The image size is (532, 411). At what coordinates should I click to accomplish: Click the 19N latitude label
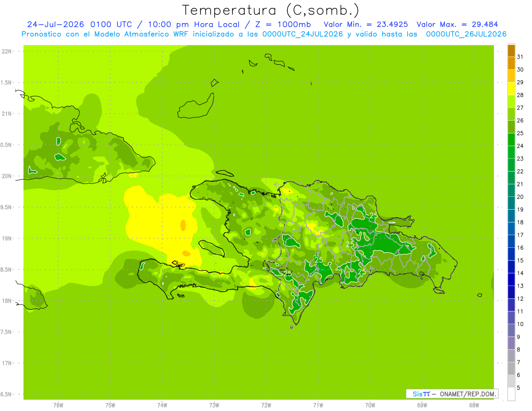(7, 239)
